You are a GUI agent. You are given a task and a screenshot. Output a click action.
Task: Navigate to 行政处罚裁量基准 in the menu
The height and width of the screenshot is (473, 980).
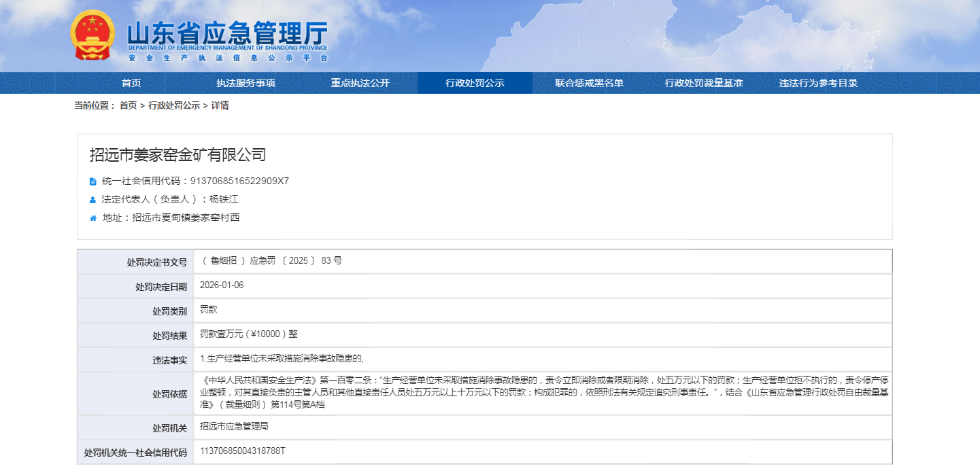click(x=704, y=83)
